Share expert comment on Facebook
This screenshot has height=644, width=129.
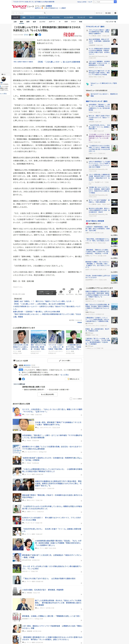point(24,379)
